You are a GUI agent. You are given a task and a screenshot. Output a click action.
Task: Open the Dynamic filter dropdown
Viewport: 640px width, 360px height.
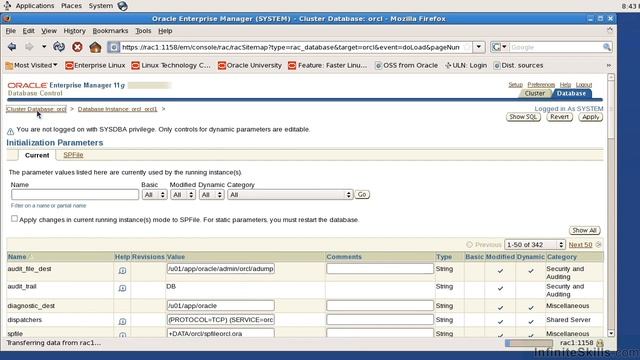211,195
